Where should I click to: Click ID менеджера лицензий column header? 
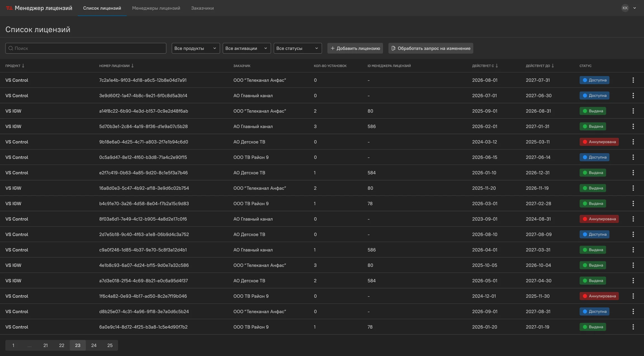tap(389, 66)
